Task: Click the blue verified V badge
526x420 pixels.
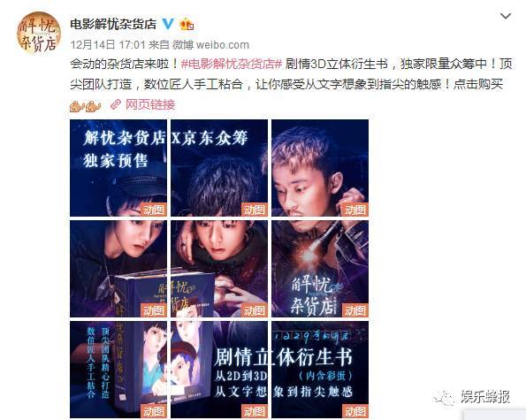Action: 168,24
